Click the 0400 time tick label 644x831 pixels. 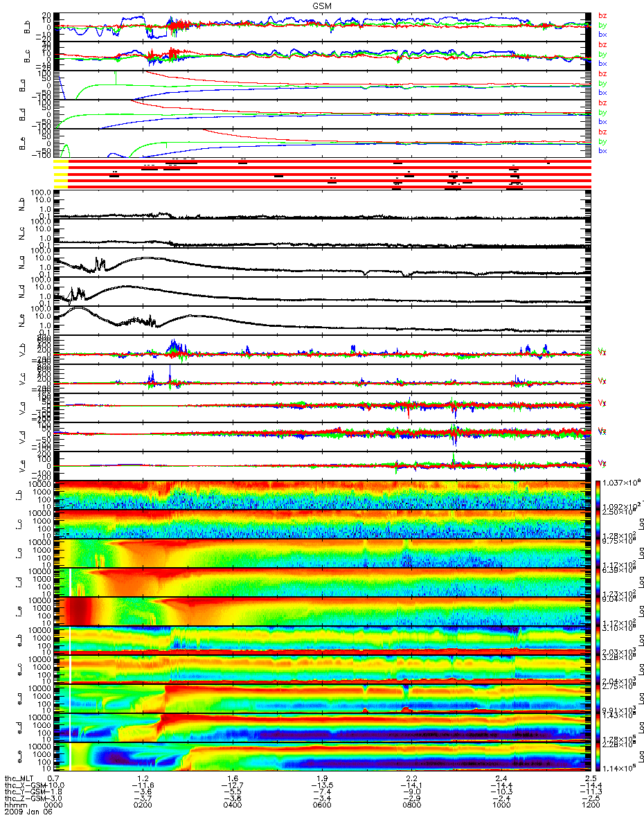coord(232,805)
